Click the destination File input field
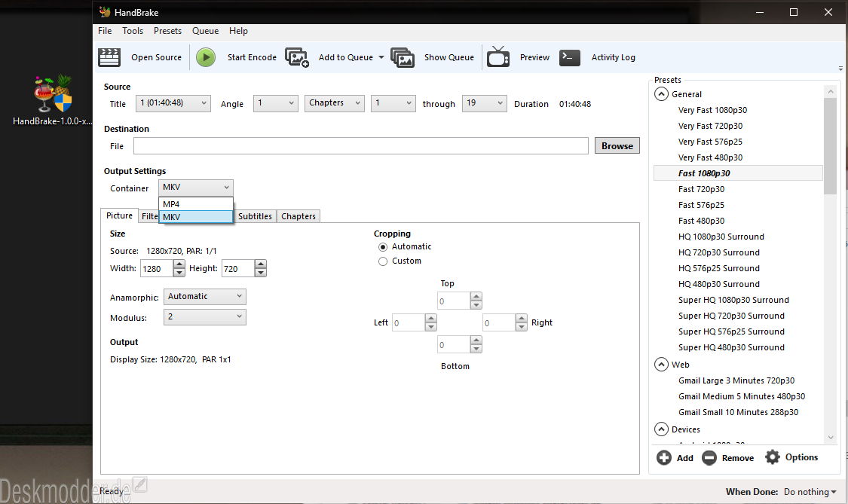848x504 pixels. pos(361,145)
